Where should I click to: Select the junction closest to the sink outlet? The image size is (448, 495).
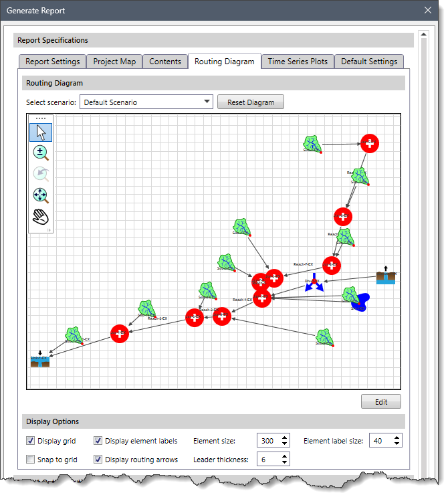[x=120, y=334]
